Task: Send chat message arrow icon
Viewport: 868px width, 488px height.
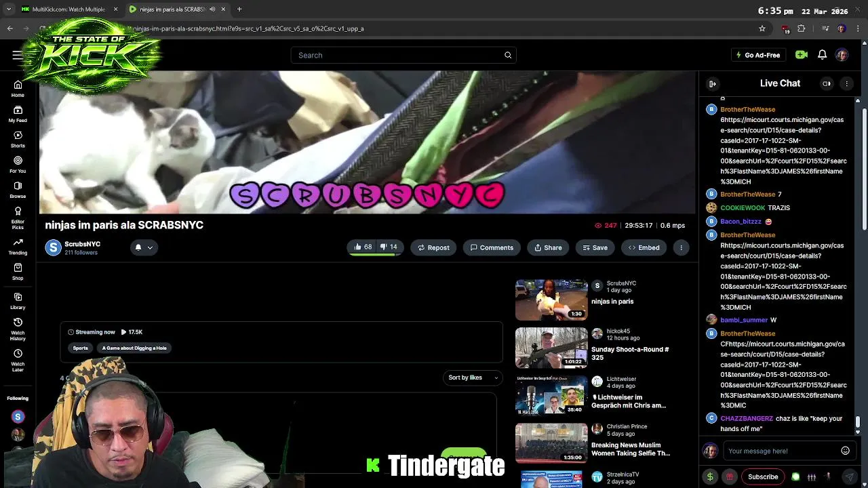Action: pos(849,477)
